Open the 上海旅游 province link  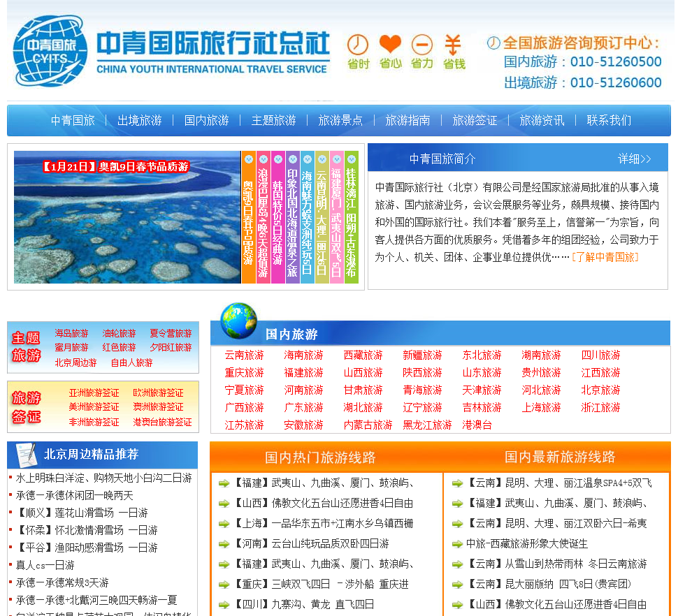pos(542,408)
